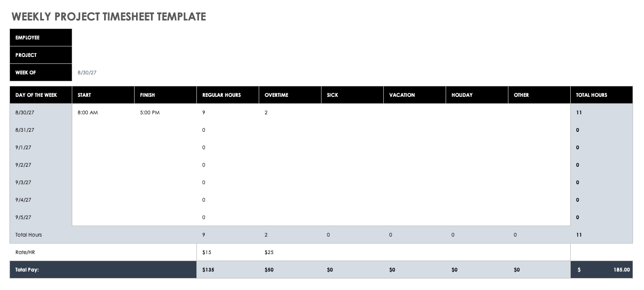Click the $135 regular total pay cell
This screenshot has width=644, height=290.
208,270
